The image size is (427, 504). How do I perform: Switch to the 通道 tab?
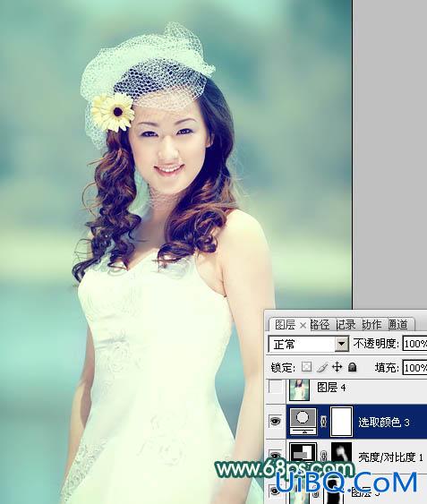click(x=398, y=325)
